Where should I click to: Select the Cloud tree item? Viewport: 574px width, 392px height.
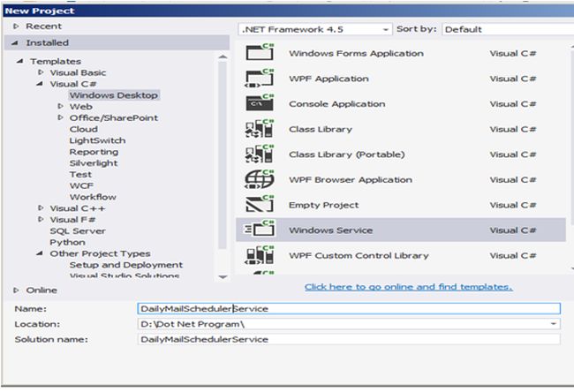pos(84,129)
